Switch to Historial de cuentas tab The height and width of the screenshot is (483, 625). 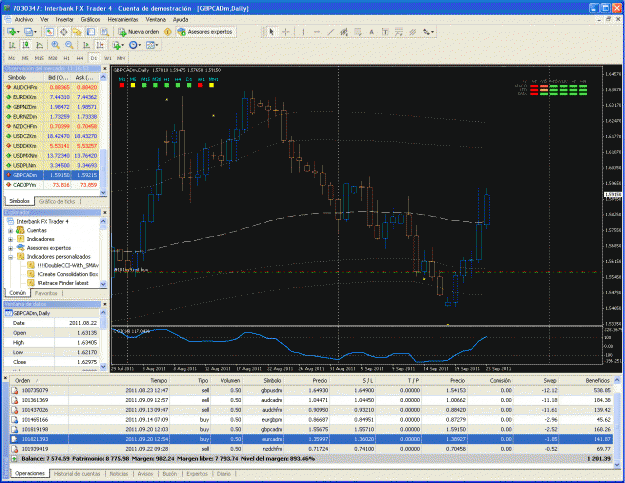(x=77, y=474)
